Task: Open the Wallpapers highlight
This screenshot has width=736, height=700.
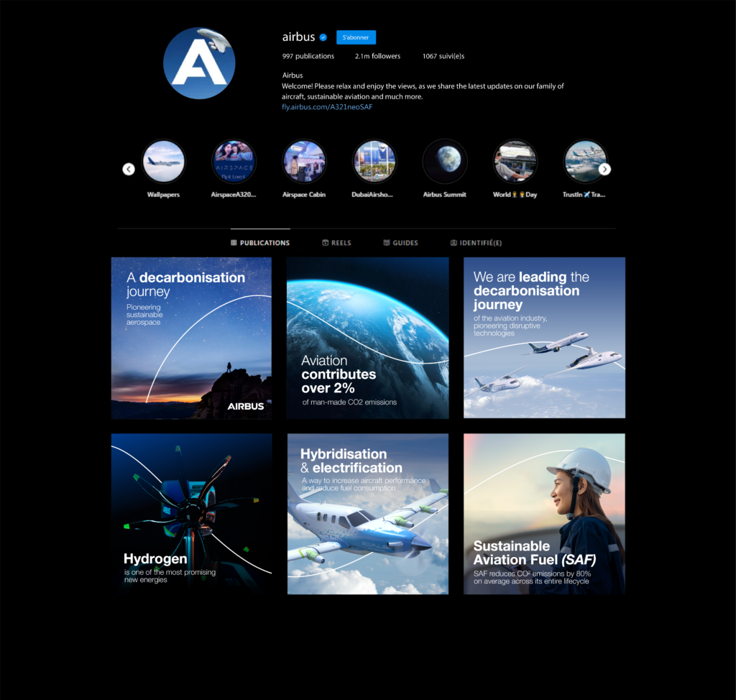Action: tap(163, 162)
